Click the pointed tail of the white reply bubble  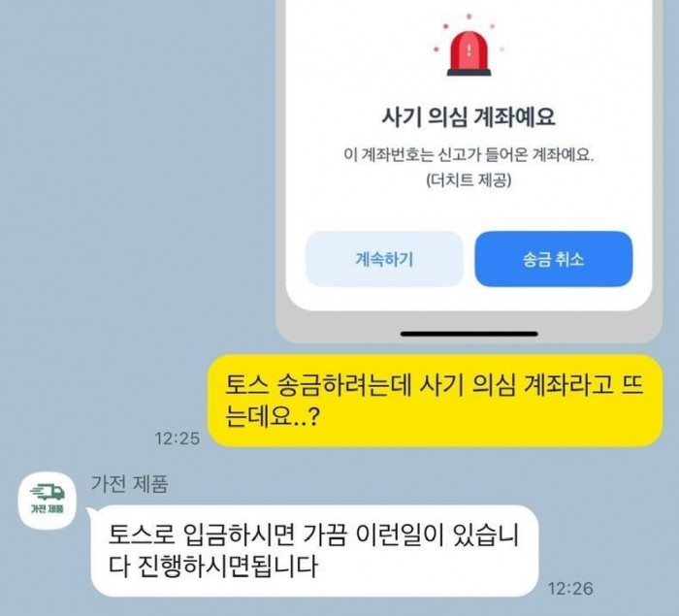click(x=91, y=511)
